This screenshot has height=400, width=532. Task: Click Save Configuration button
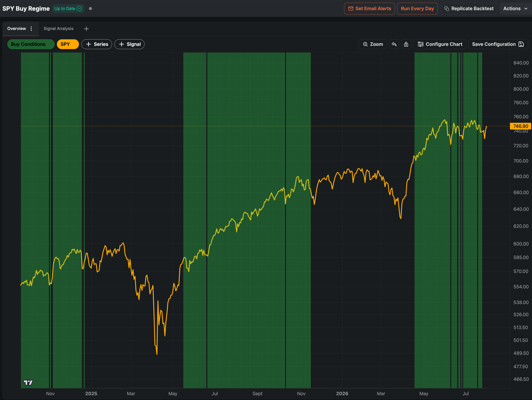498,44
